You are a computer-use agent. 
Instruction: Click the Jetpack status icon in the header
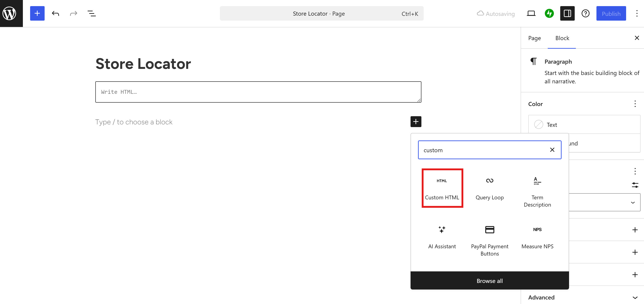(x=549, y=13)
